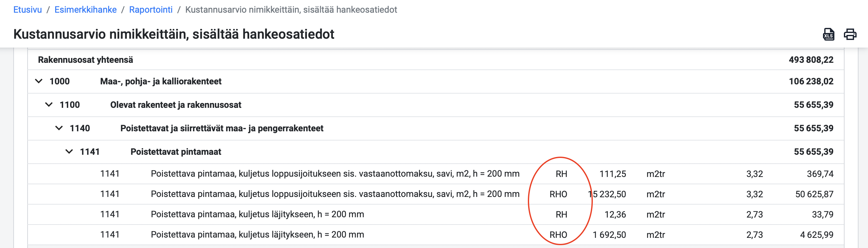Open the Raportointi breadcrumb link
The image size is (868, 248).
pos(151,10)
